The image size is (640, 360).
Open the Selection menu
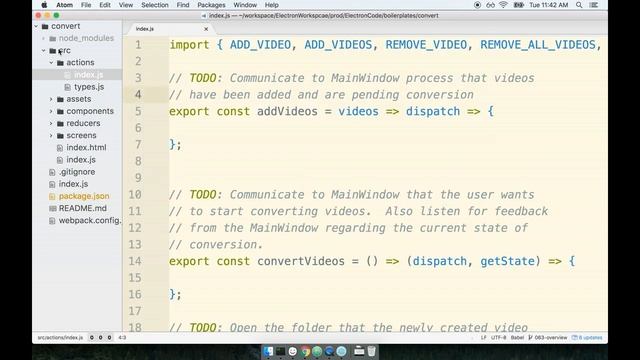pyautogui.click(x=155, y=5)
